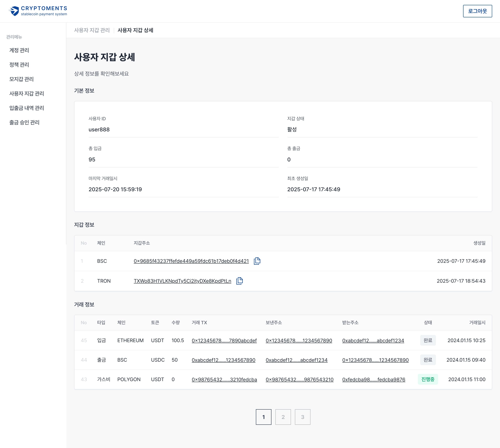
Task: Open 정책 관리 menu item
Action: pyautogui.click(x=19, y=65)
